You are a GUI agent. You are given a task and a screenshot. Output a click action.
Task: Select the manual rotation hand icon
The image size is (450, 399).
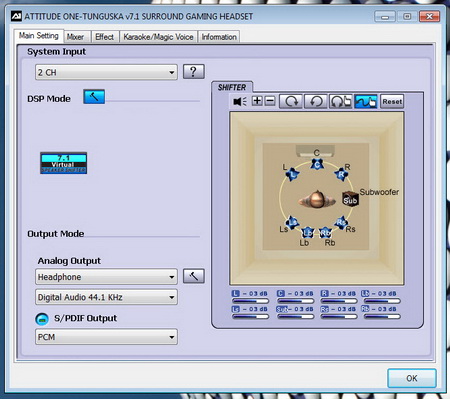point(340,101)
